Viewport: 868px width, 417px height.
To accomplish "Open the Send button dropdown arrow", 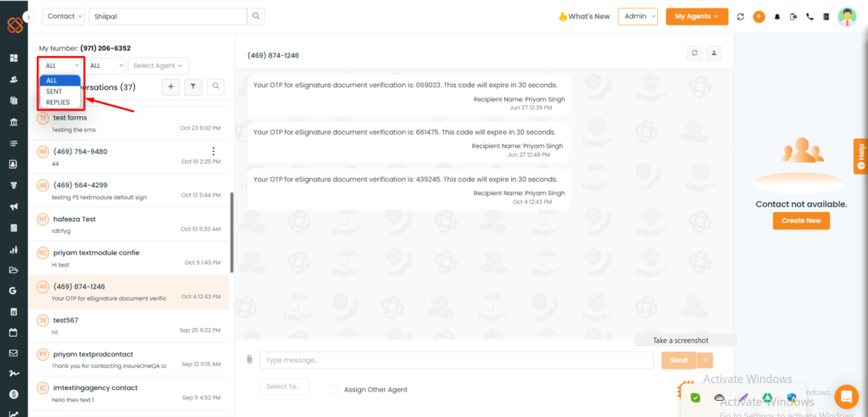I will 704,360.
